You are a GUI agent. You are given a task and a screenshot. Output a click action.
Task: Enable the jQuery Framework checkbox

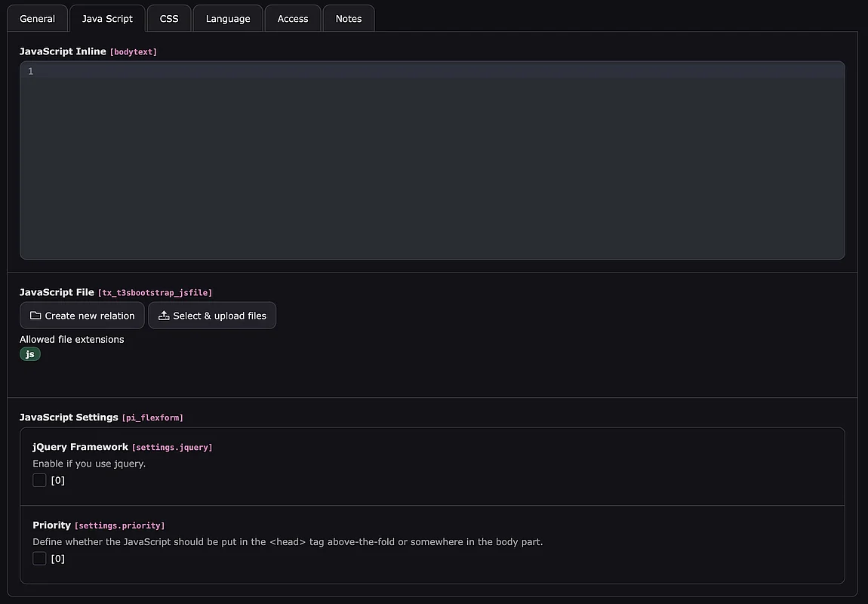pos(39,480)
